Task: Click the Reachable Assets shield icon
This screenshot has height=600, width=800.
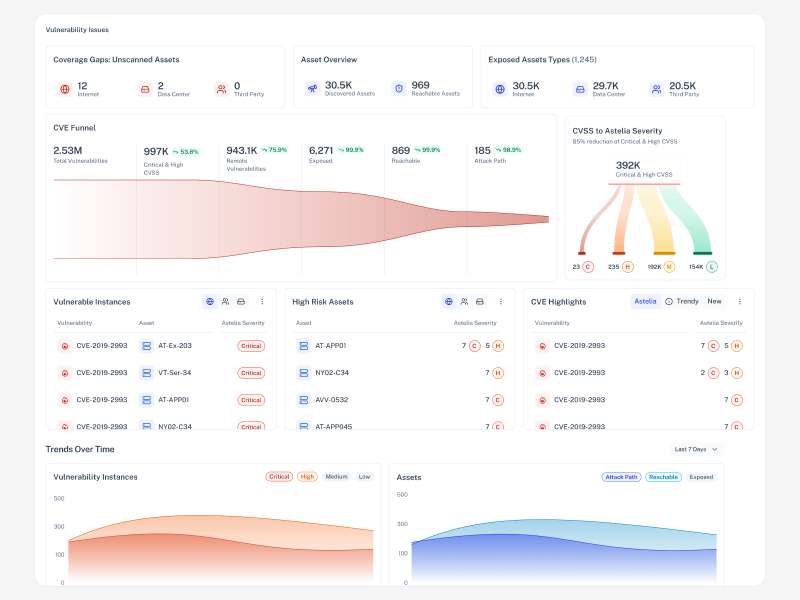Action: click(399, 89)
